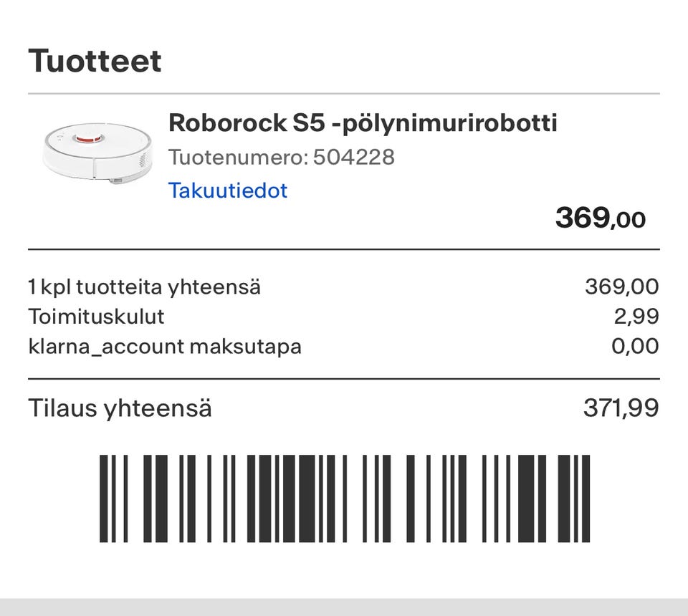The height and width of the screenshot is (616, 688).
Task: Click the 0,00 payment method fee
Action: click(x=634, y=347)
